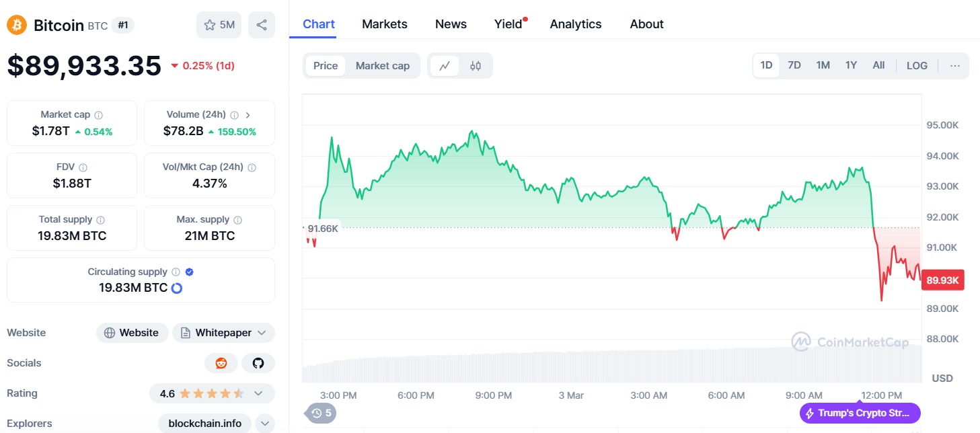Expand the Whitepaper dropdown

[223, 333]
